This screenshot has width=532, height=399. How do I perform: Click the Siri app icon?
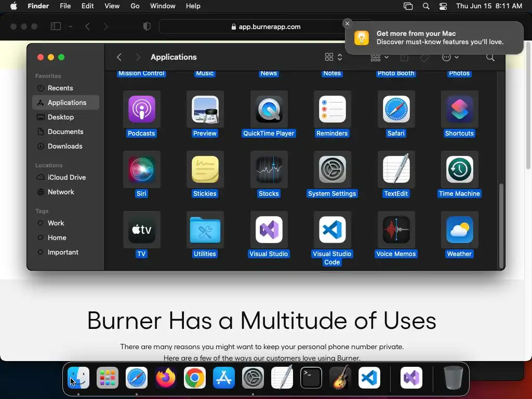[141, 169]
